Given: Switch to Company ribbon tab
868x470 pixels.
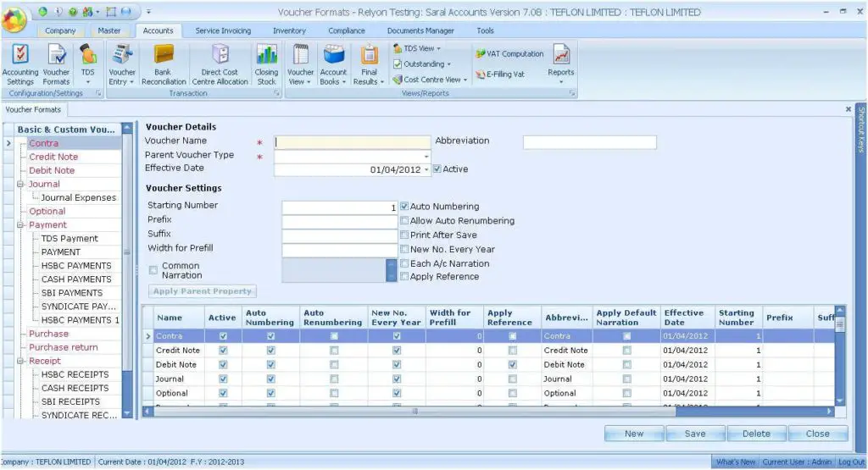Looking at the screenshot, I should [x=60, y=31].
